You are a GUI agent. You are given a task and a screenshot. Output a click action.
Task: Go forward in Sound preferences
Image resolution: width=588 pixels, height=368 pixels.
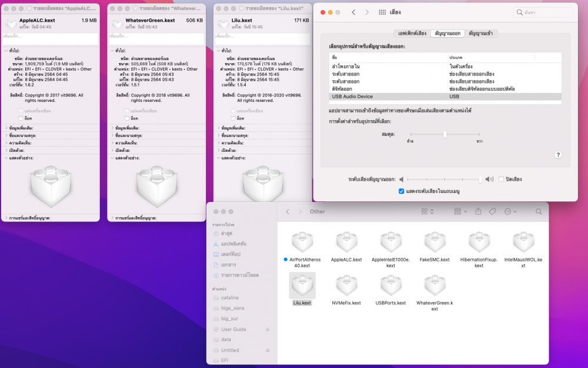click(x=367, y=12)
